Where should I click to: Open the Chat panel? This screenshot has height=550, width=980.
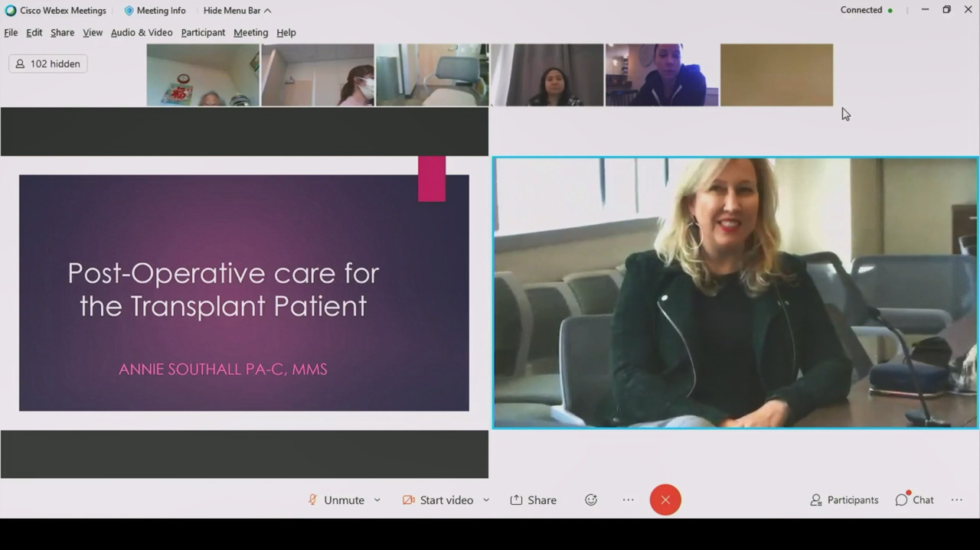pos(914,500)
